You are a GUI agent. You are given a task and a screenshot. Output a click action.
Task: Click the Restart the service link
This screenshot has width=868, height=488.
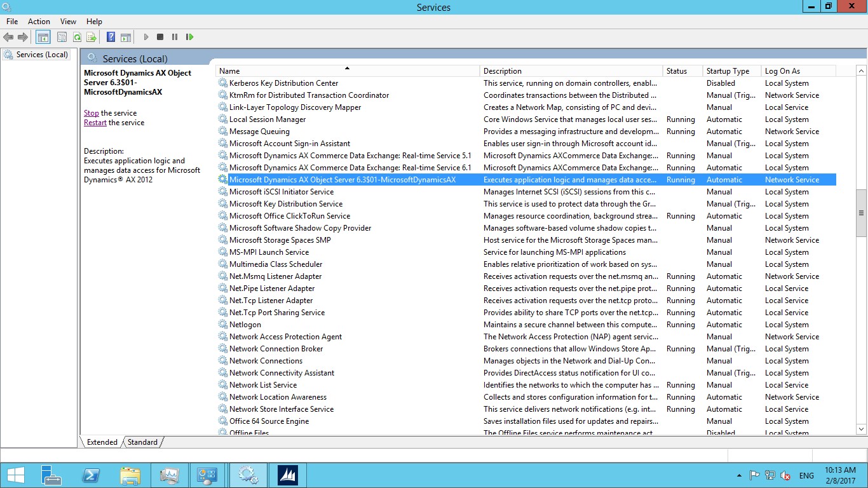click(95, 123)
